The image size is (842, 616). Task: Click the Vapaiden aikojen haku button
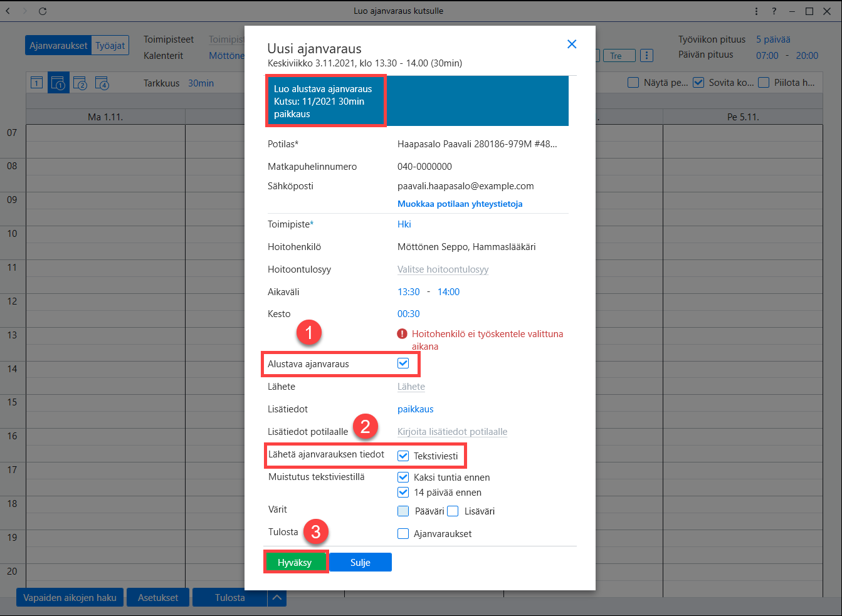(70, 598)
